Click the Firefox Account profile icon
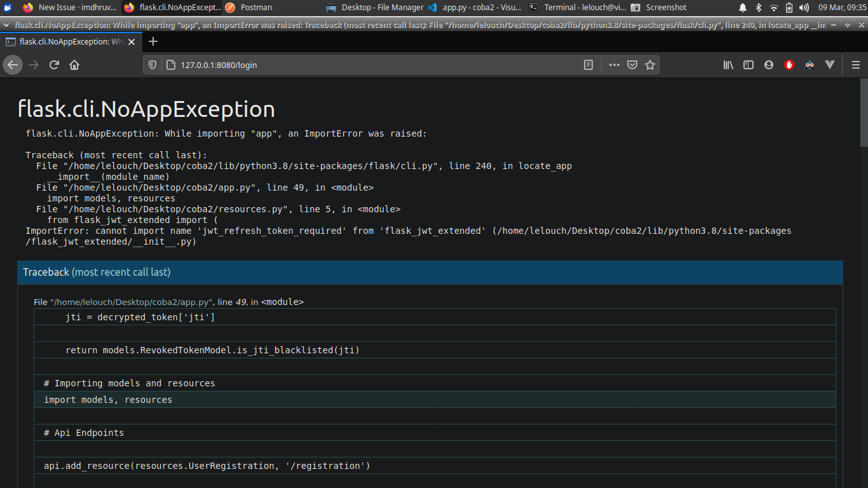 tap(769, 64)
